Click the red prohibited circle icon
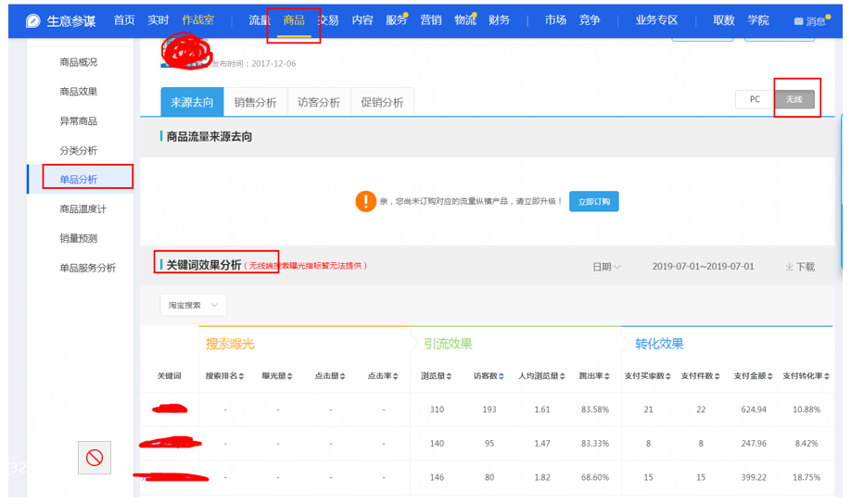The height and width of the screenshot is (504, 851). pyautogui.click(x=95, y=458)
